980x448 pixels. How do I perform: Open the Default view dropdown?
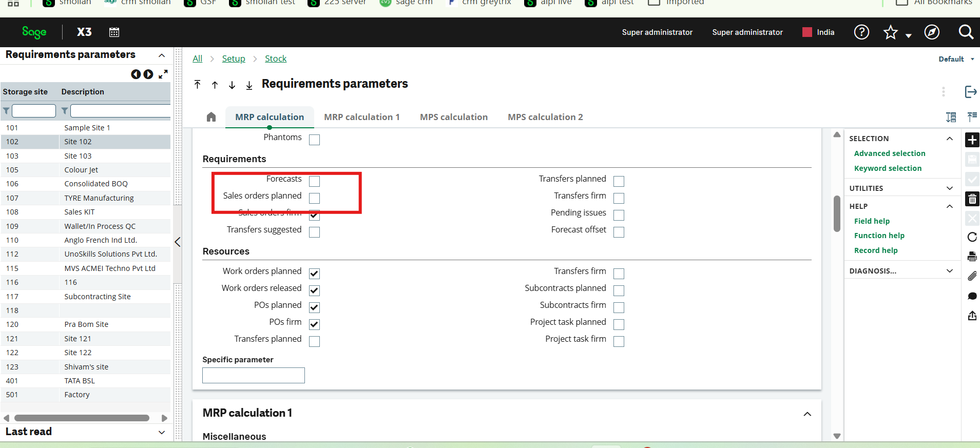tap(956, 59)
